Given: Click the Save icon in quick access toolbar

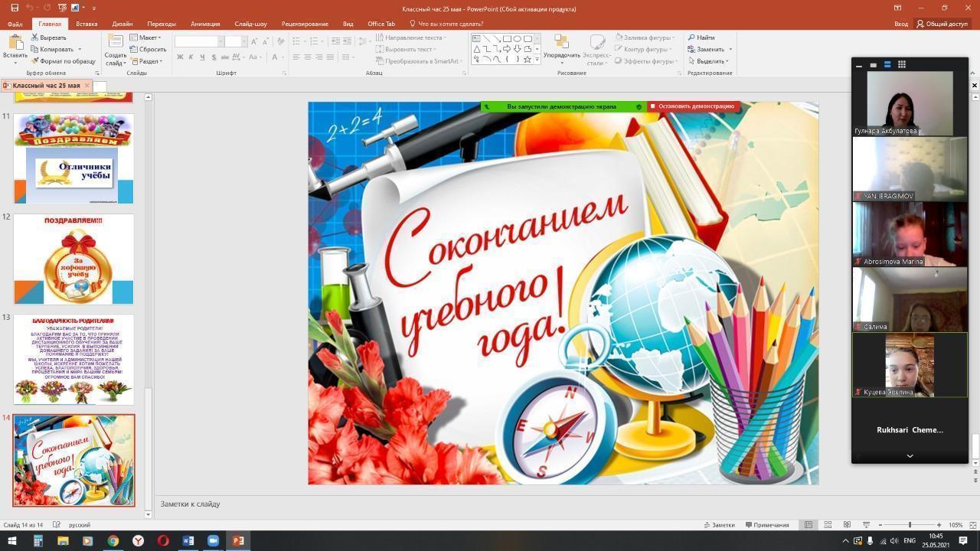Looking at the screenshot, I should click(13, 8).
